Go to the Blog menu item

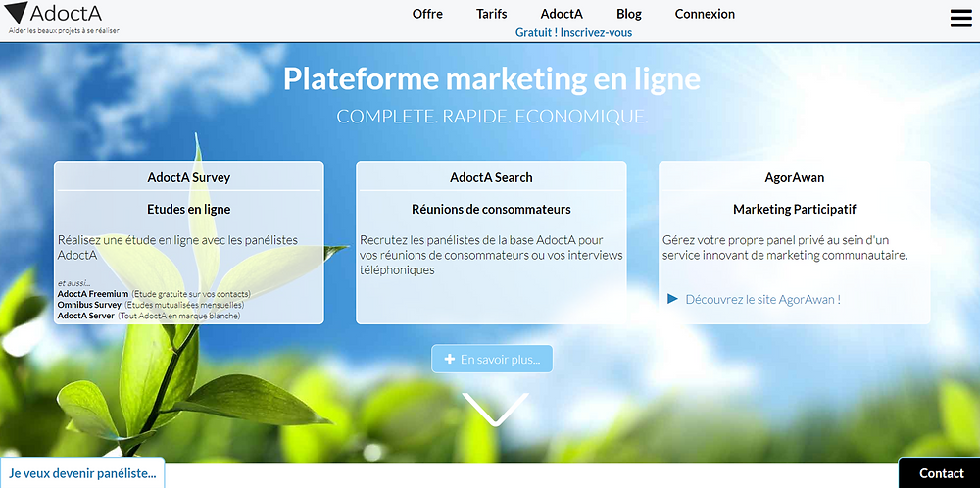pos(629,14)
